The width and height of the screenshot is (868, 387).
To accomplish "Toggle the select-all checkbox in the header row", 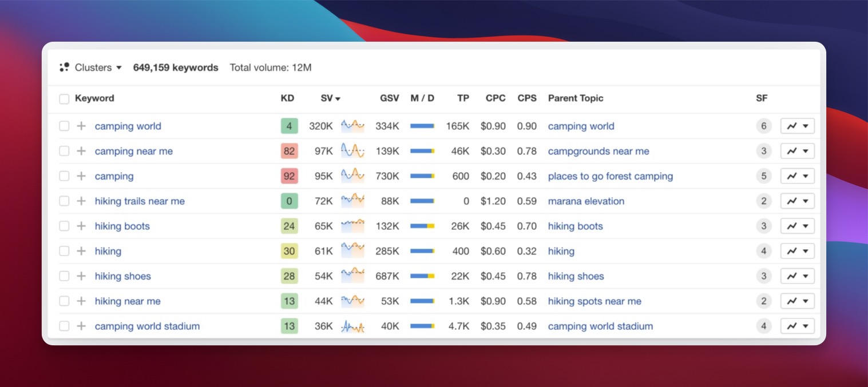I will click(64, 98).
